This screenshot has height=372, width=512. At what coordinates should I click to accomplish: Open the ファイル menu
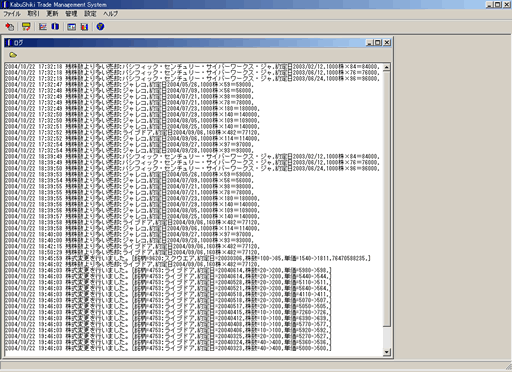12,14
